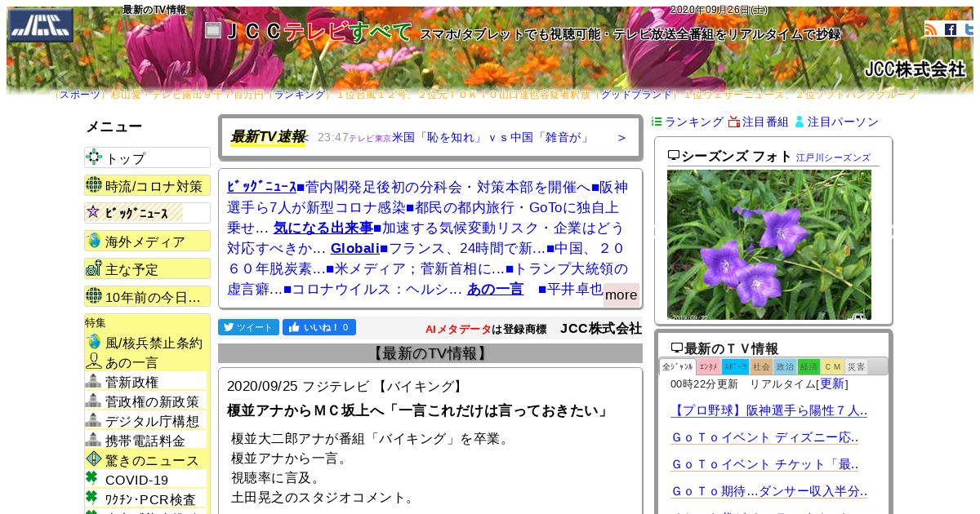This screenshot has height=514, width=980.
Task: Click the 注目パーソン link text
Action: click(x=843, y=122)
